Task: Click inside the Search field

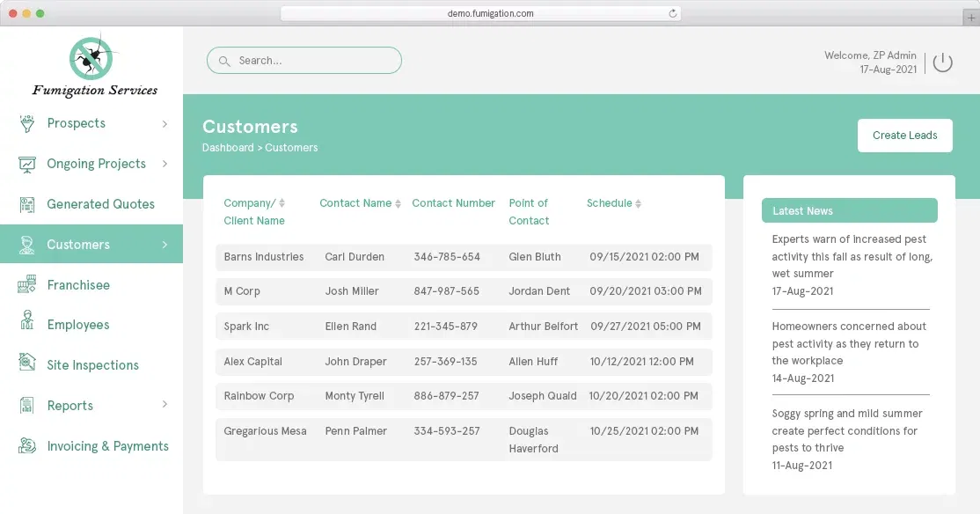Action: [x=304, y=60]
